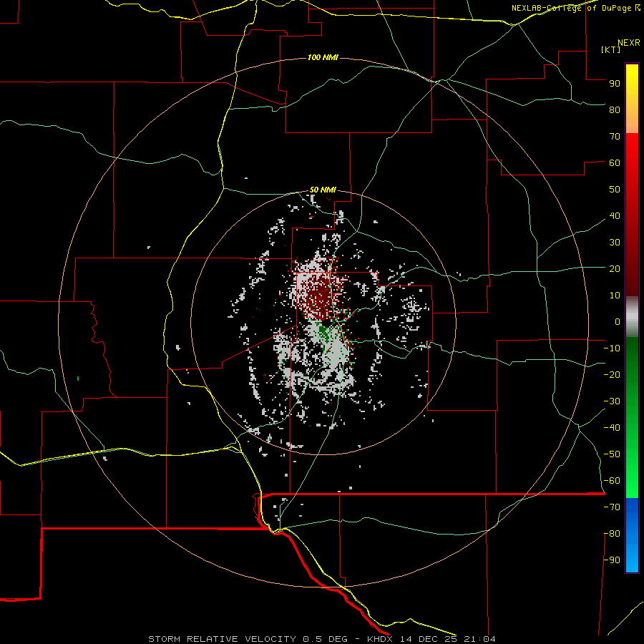Click the positive 70 scale value

[615, 137]
